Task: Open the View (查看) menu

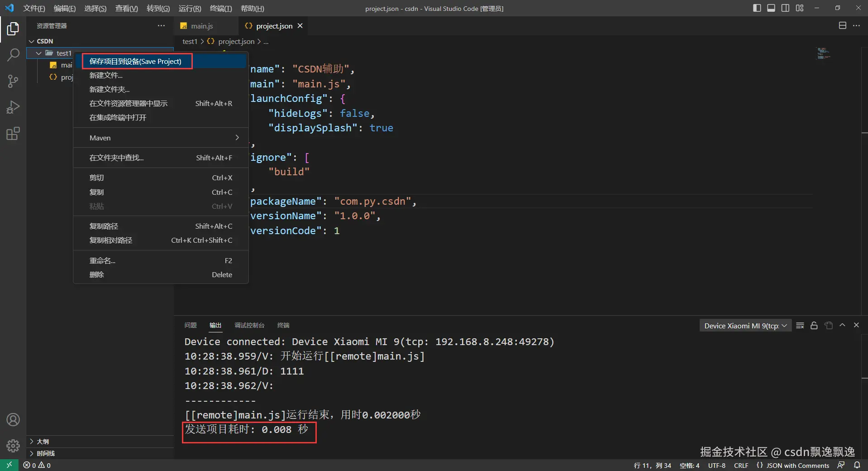Action: pyautogui.click(x=126, y=9)
